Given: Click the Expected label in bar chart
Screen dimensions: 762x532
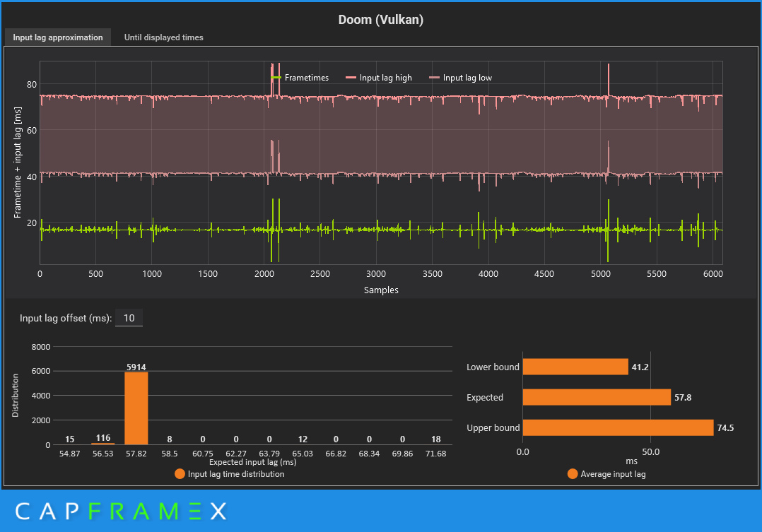Looking at the screenshot, I should click(484, 398).
